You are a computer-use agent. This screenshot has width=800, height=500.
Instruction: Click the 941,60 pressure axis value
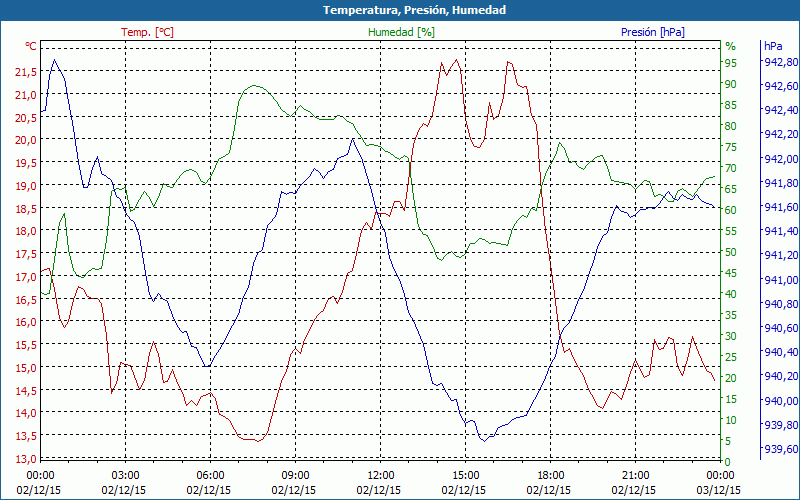coord(779,207)
